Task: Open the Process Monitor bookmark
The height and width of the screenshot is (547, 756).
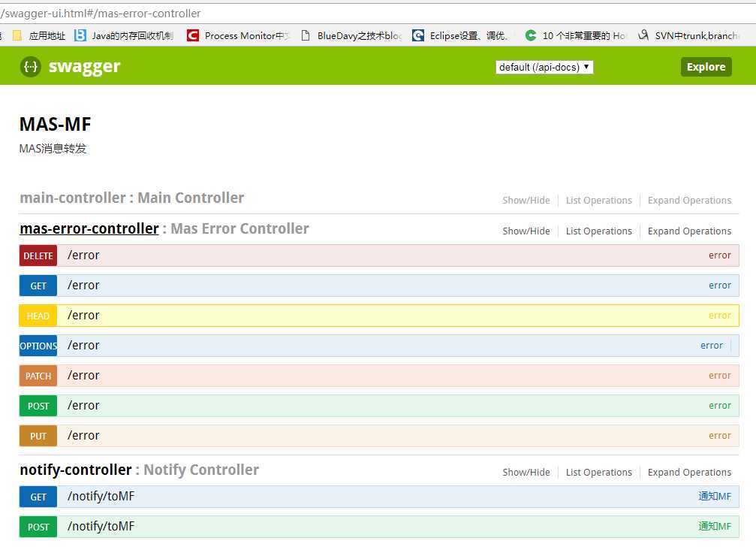Action: coord(239,36)
